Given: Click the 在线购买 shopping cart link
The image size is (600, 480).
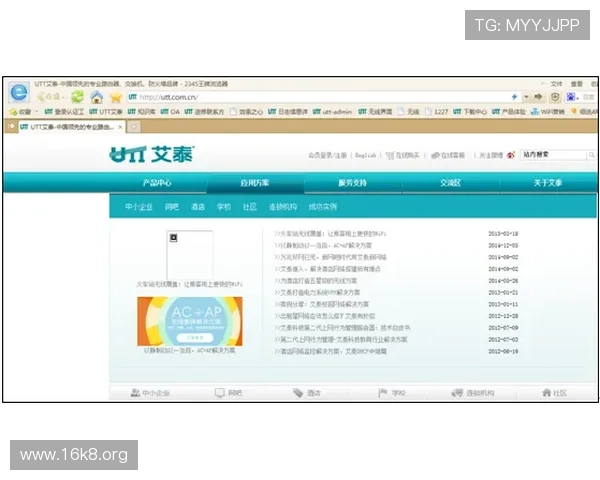Looking at the screenshot, I should tap(403, 155).
